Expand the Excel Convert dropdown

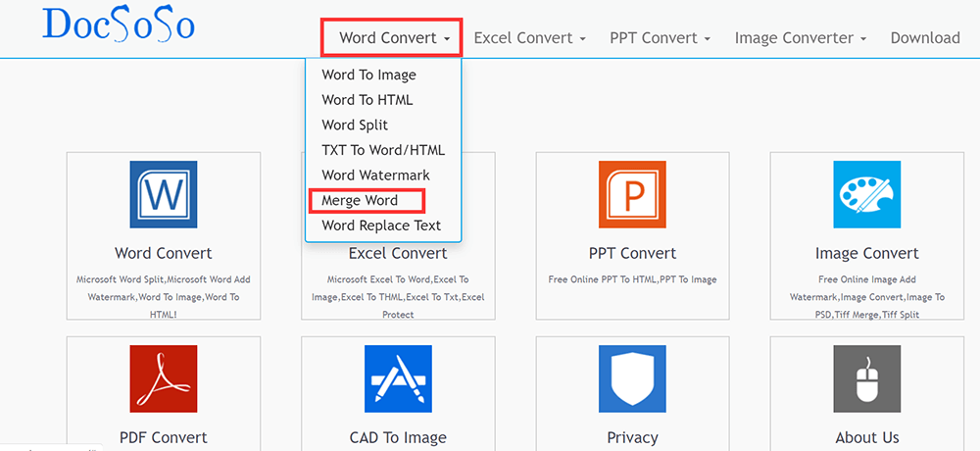(x=529, y=38)
